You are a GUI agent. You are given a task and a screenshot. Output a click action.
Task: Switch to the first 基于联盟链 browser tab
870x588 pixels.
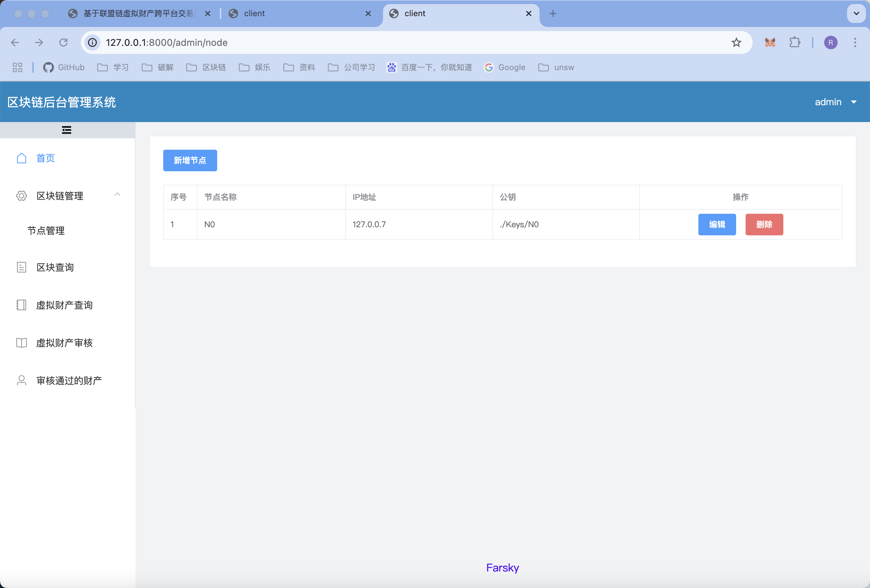point(139,13)
